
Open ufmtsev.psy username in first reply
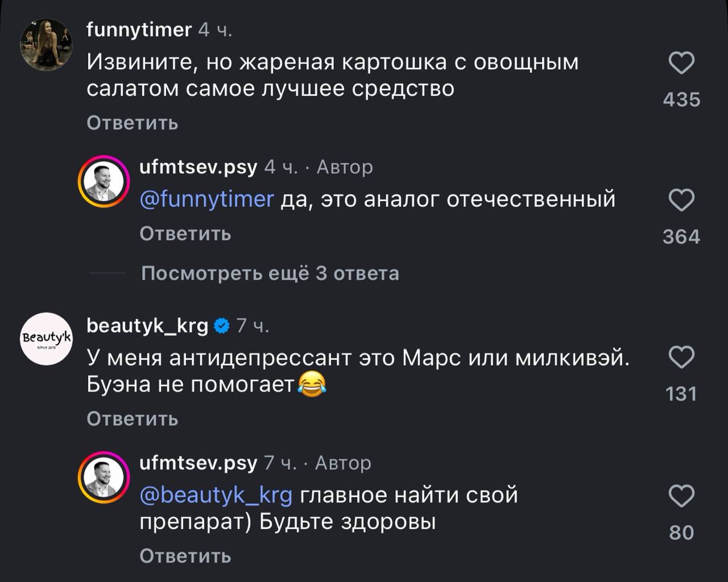pyautogui.click(x=198, y=167)
